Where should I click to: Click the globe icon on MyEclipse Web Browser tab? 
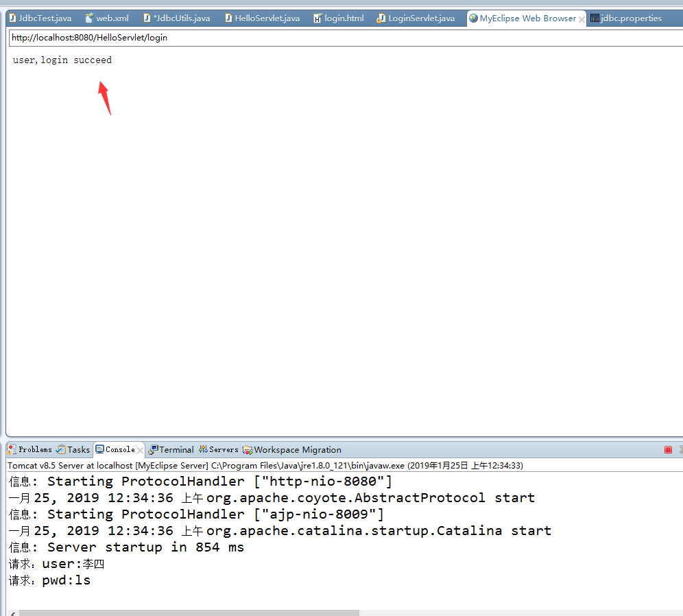coord(472,19)
